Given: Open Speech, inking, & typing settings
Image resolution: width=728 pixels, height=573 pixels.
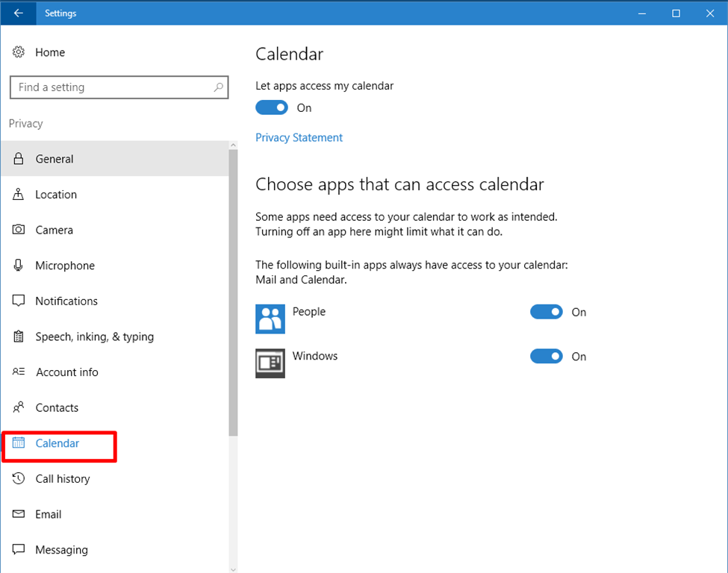Looking at the screenshot, I should [94, 336].
